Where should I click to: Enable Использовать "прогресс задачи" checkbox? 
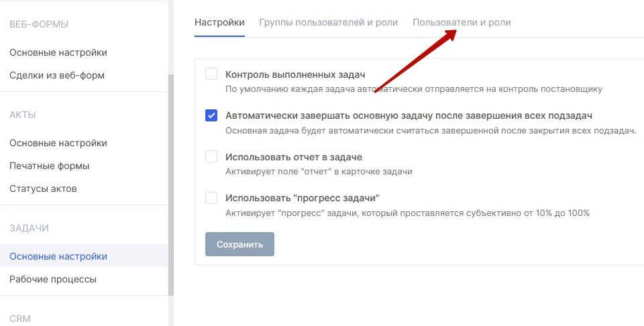(x=211, y=198)
